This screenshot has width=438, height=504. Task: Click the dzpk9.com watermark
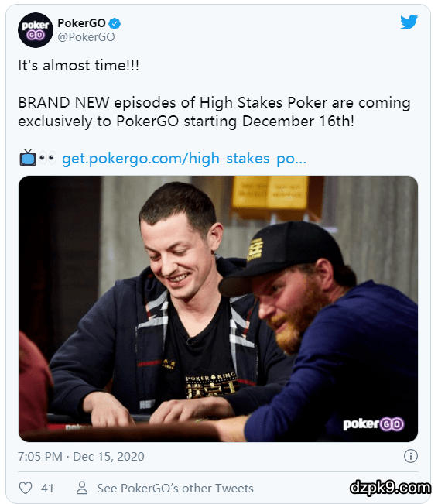390,488
